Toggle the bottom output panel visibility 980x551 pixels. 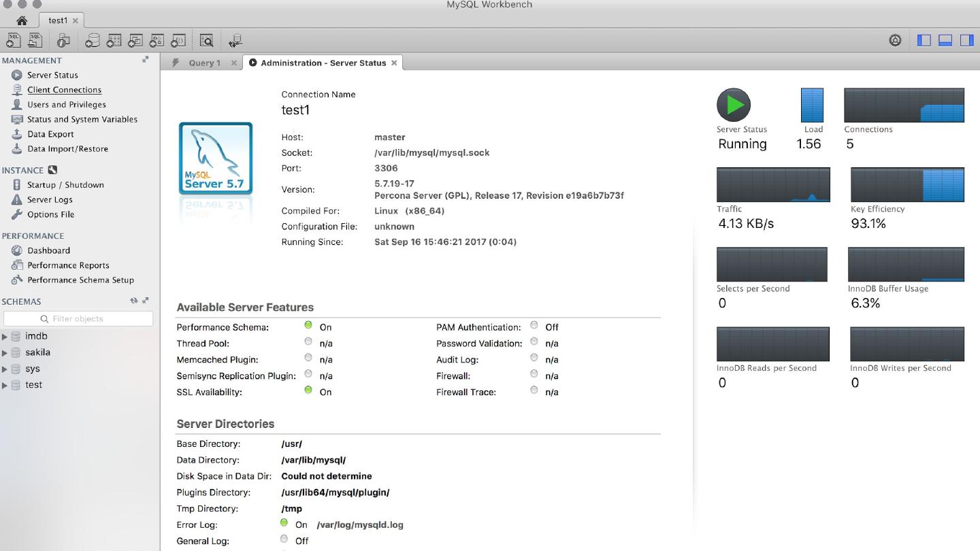click(x=945, y=40)
